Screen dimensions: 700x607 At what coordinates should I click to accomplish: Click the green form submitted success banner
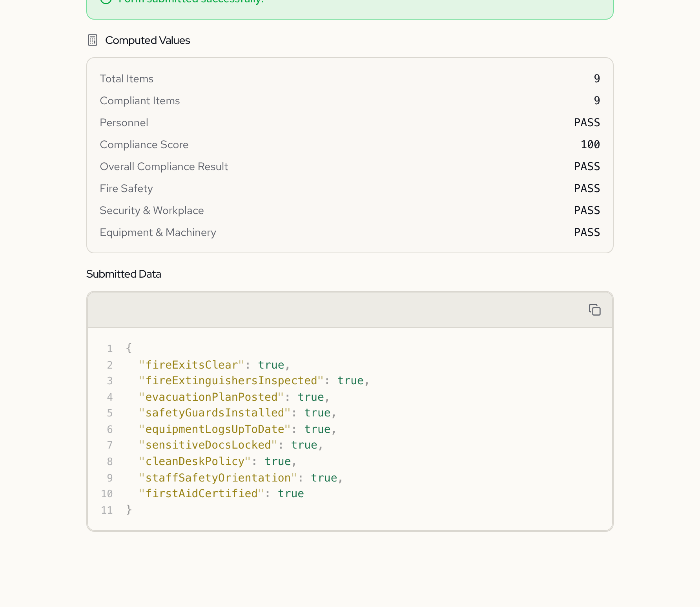[349, 8]
